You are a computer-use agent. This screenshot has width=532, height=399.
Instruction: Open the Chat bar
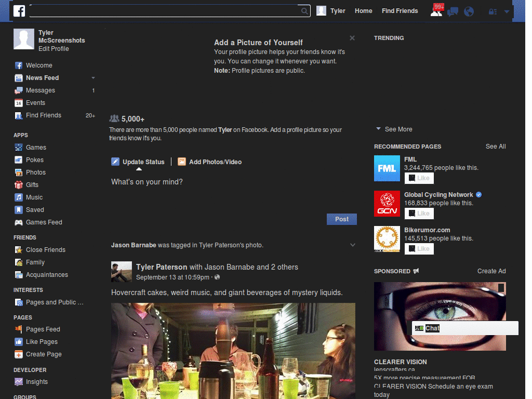465,328
